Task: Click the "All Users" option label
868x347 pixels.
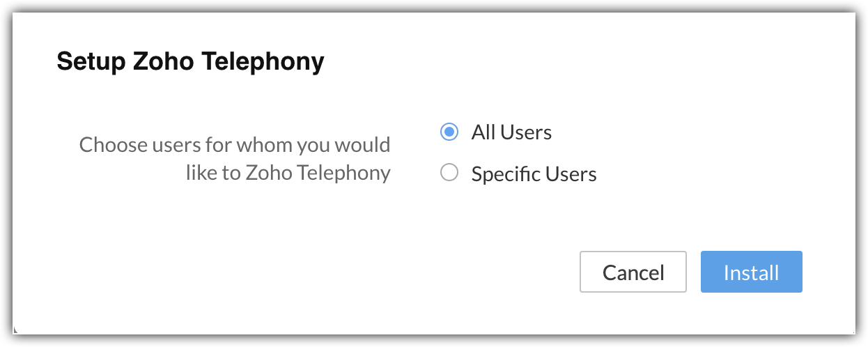Action: (511, 132)
